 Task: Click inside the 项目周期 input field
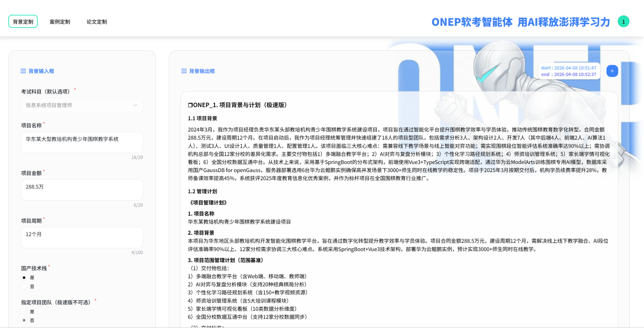click(82, 237)
